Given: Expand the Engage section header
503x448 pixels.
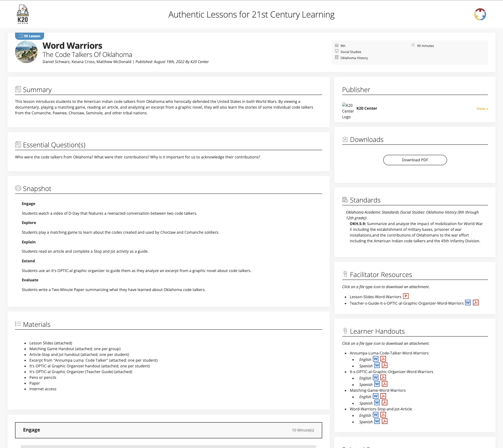Looking at the screenshot, I should coord(168,430).
